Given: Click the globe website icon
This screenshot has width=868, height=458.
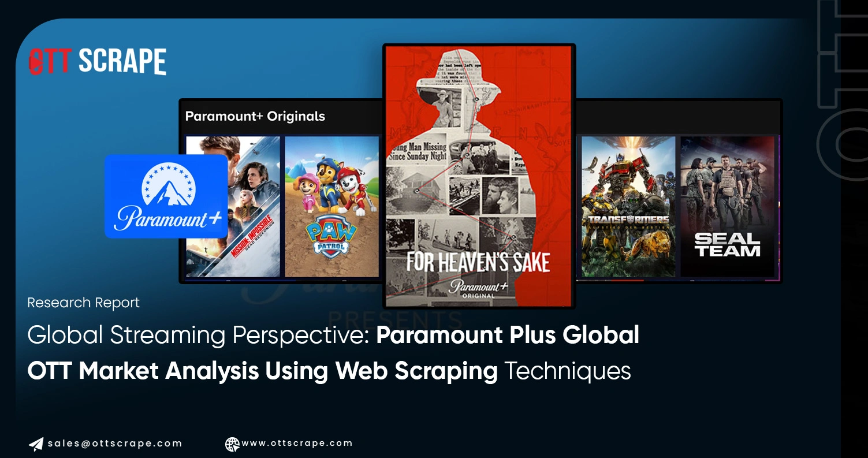Looking at the screenshot, I should click(232, 444).
